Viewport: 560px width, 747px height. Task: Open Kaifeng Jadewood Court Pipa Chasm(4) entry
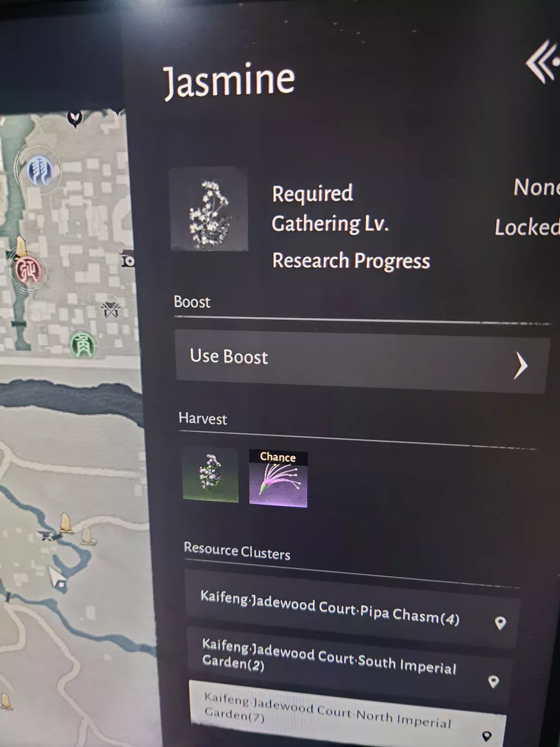click(352, 609)
